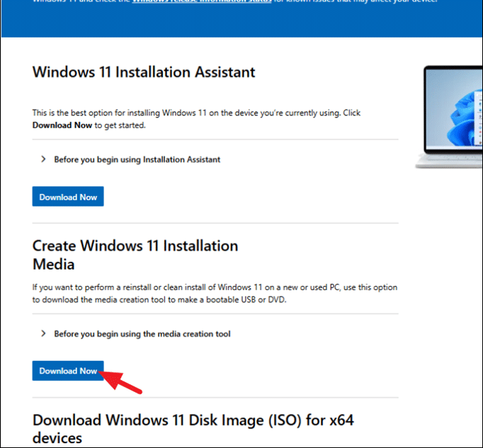Expand "Before you begin using the media creation tool"

point(142,333)
